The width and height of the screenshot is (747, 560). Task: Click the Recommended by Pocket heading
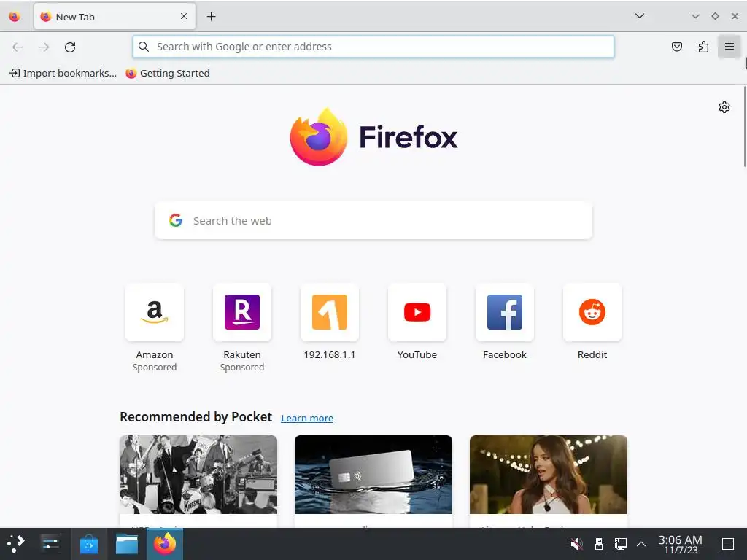[196, 416]
